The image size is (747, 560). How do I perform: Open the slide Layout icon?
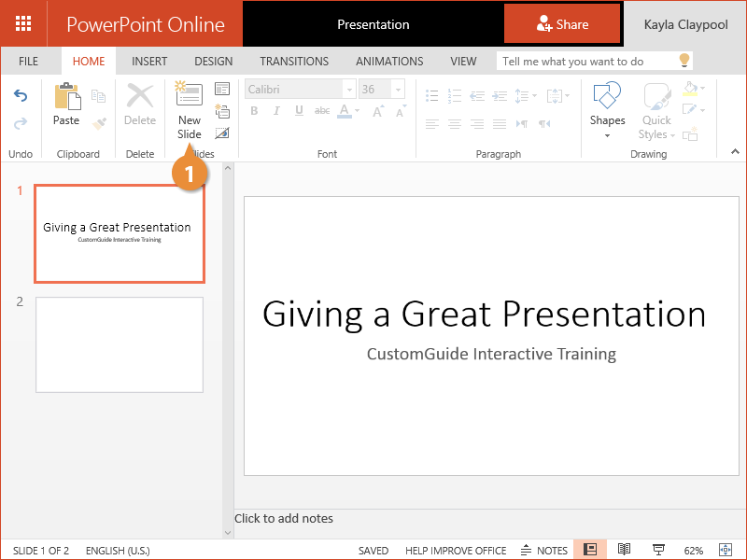coord(222,90)
